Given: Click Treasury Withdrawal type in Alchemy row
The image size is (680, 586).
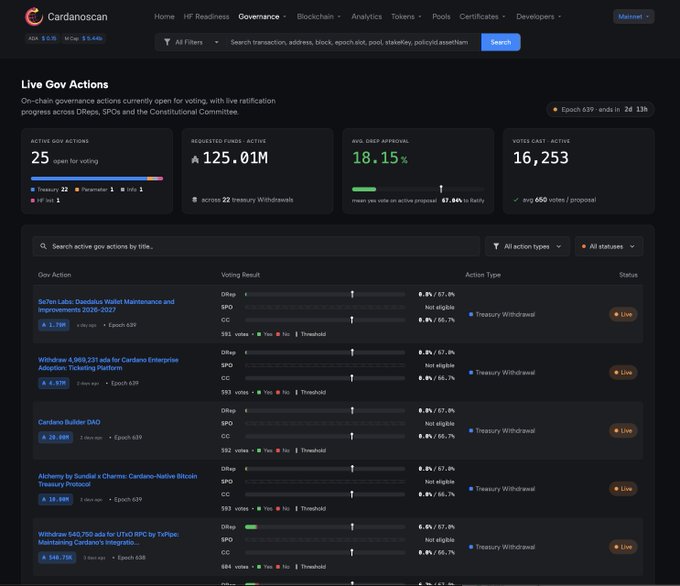Looking at the screenshot, I should [502, 489].
